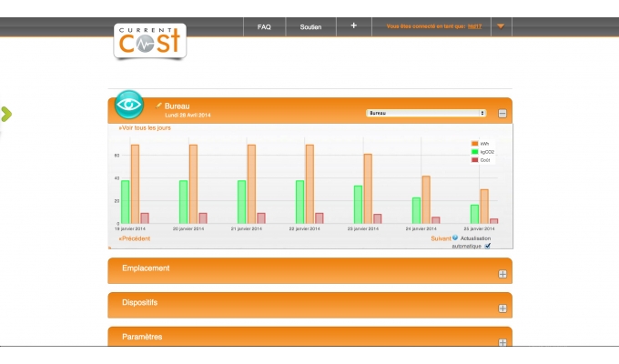Screen dimensions: 619x364
Task: Collapse the Bureau panel with minus icon
Action: click(502, 114)
